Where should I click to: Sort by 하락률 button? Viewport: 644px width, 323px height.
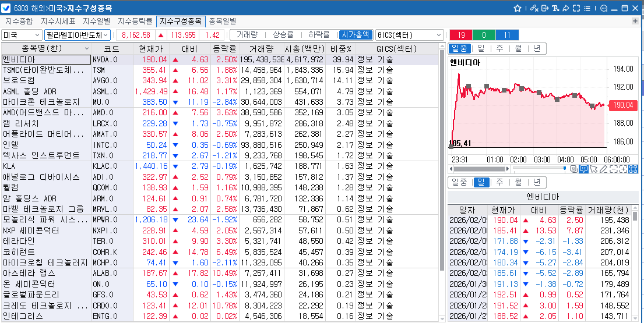click(x=319, y=35)
